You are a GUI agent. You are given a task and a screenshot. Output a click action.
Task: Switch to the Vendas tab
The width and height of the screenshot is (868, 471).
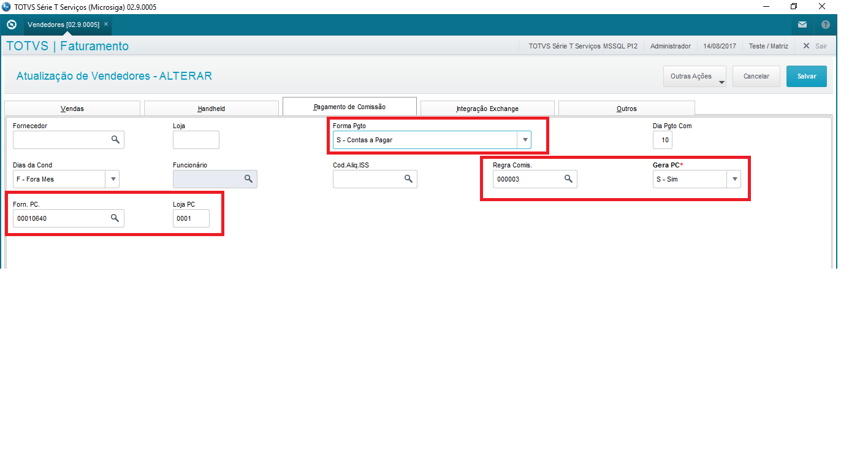pos(72,109)
